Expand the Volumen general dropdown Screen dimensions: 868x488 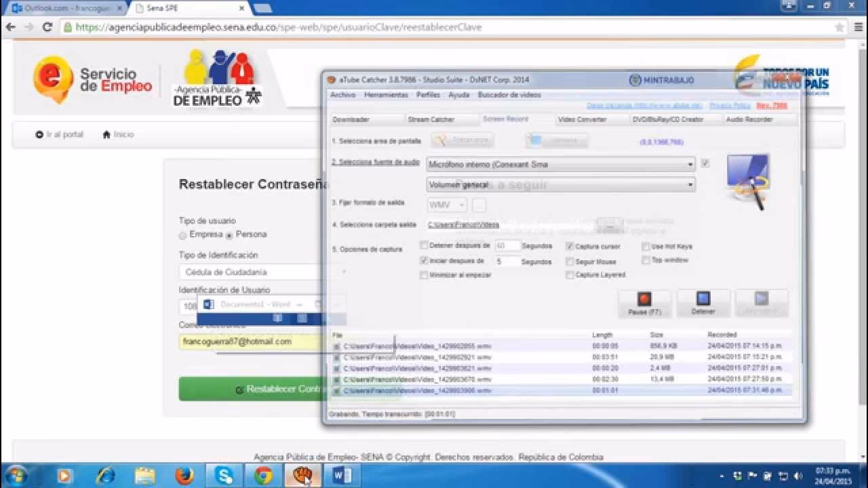[561, 184]
